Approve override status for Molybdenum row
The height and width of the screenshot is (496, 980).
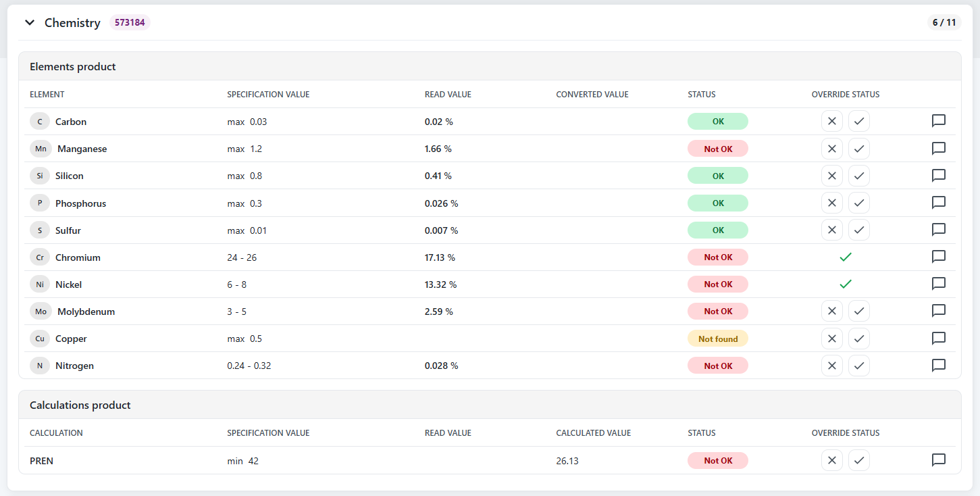coord(859,311)
